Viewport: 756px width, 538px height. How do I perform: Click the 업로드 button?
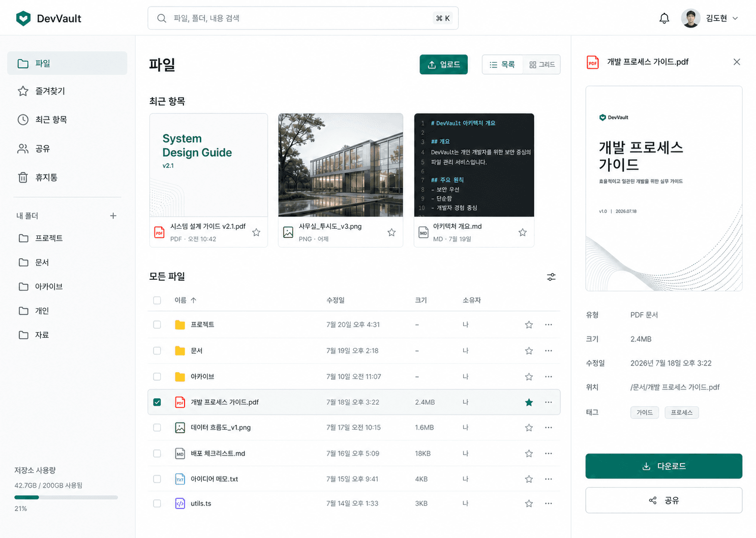coord(443,65)
